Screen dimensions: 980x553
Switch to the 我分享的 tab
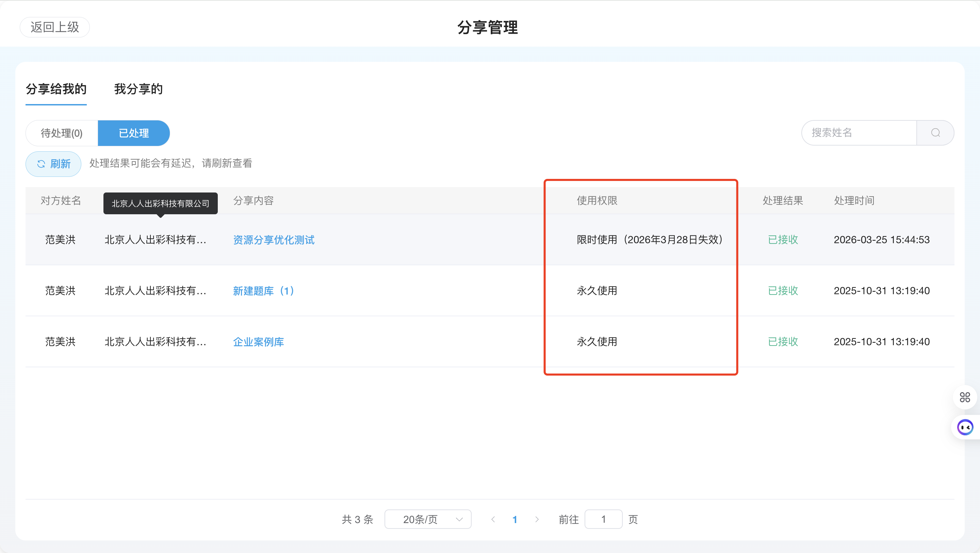pyautogui.click(x=138, y=89)
